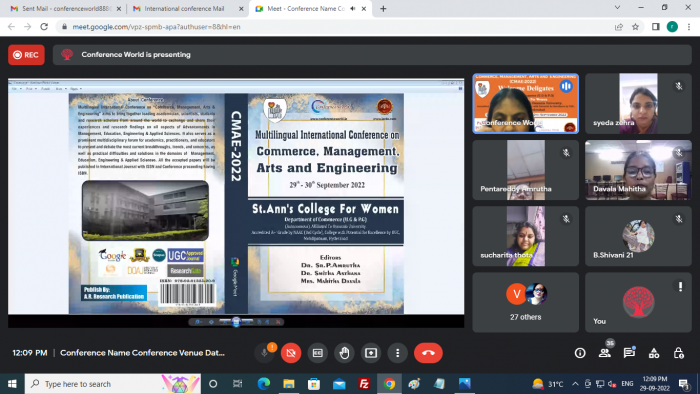The width and height of the screenshot is (700, 394).
Task: Open the present now screen-share icon
Action: tap(371, 353)
